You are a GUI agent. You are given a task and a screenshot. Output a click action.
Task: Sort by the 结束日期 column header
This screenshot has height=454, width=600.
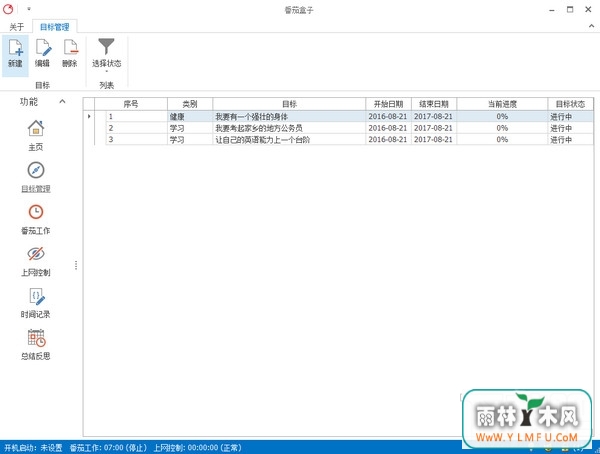(434, 104)
